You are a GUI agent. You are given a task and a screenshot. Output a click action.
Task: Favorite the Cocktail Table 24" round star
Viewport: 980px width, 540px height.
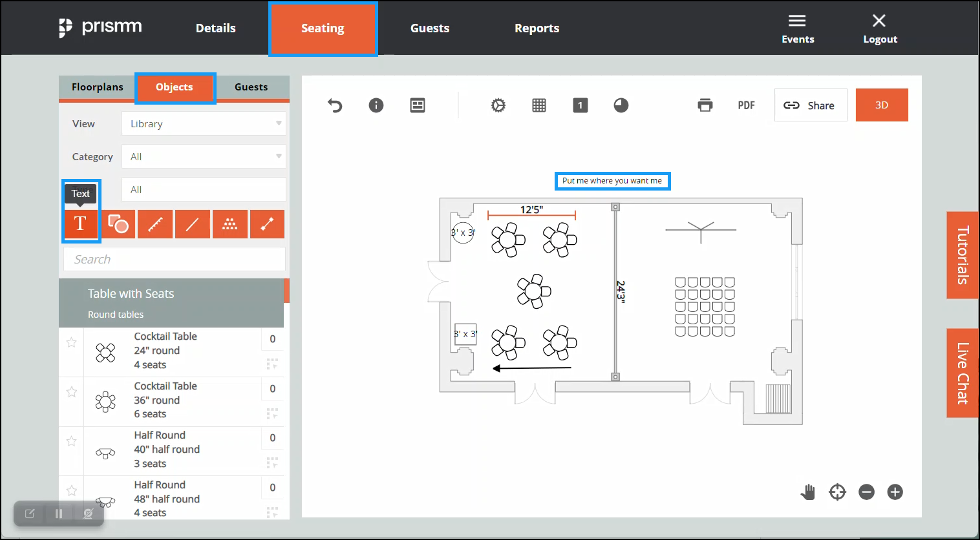(72, 342)
